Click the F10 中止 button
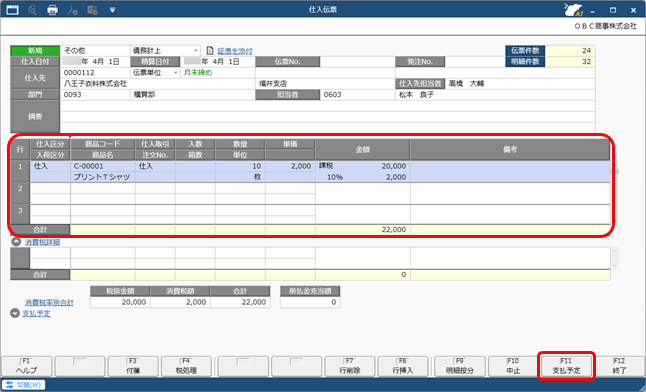 pyautogui.click(x=513, y=366)
